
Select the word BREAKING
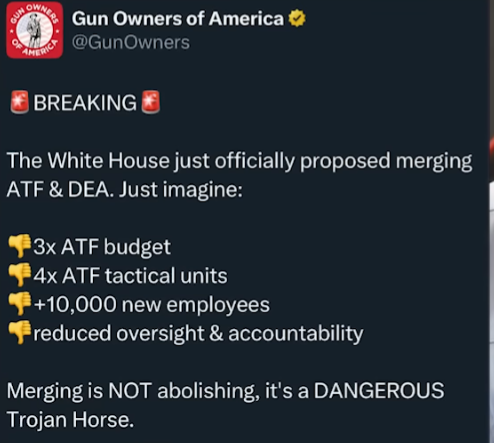85,102
